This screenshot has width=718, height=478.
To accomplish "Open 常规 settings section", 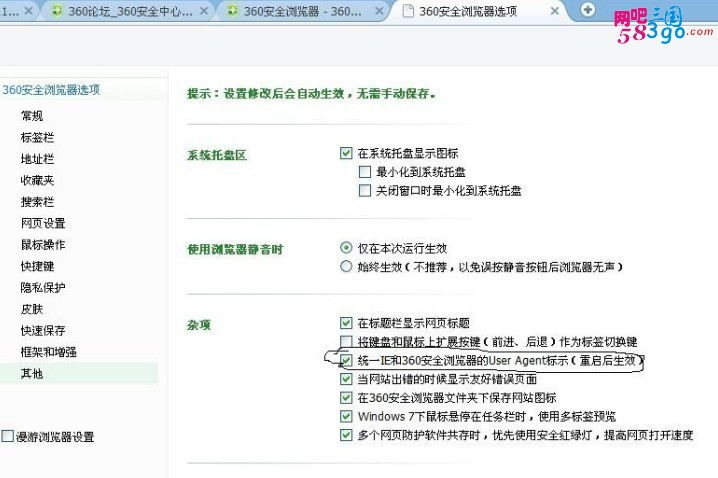I will coord(32,116).
